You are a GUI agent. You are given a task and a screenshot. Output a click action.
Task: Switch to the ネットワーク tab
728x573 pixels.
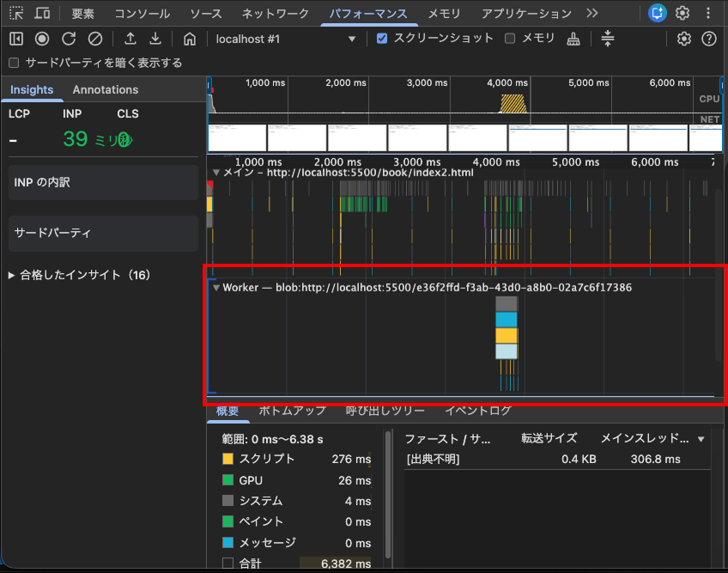275,14
